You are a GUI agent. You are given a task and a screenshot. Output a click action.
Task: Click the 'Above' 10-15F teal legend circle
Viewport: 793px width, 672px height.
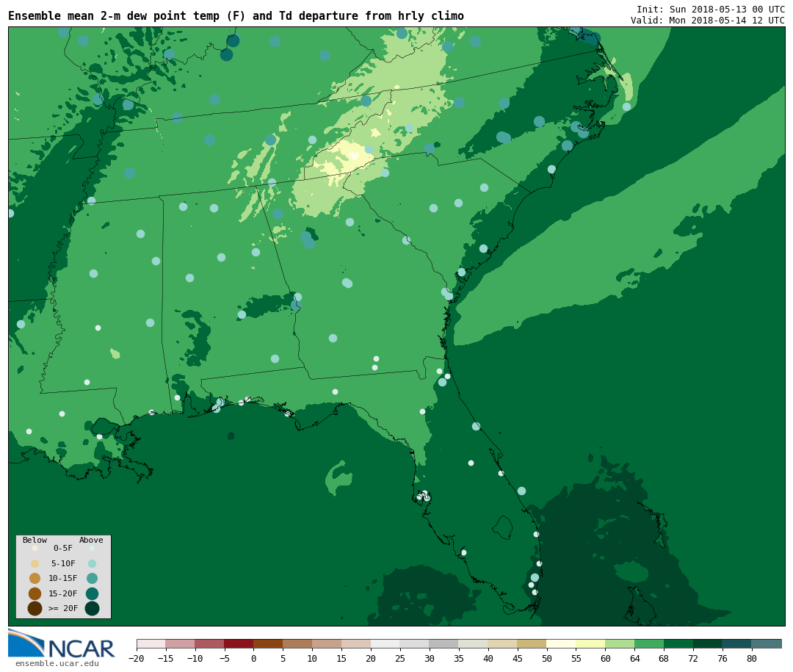click(x=92, y=579)
